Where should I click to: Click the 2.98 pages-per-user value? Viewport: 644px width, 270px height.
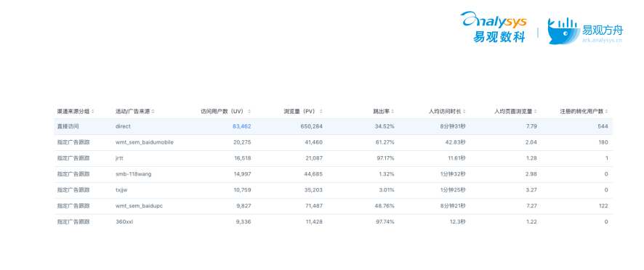531,174
